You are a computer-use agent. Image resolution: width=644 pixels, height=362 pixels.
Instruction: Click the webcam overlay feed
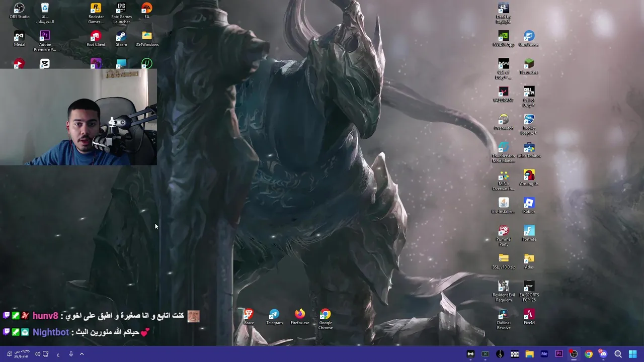[78, 117]
